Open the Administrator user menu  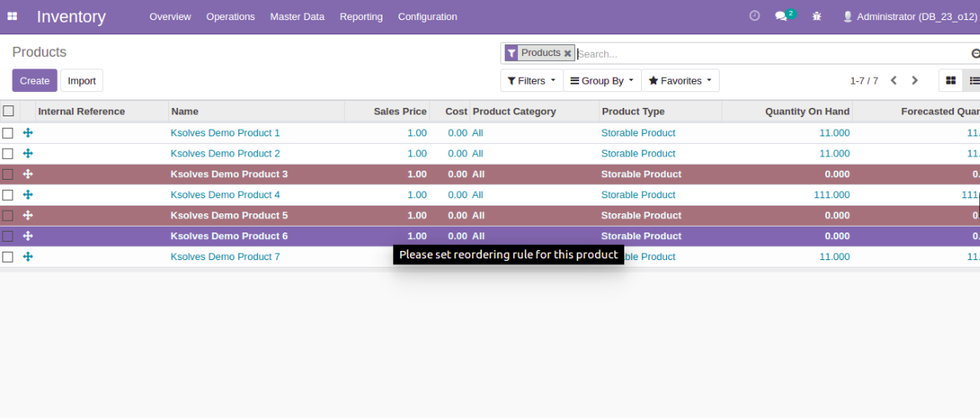coord(912,17)
